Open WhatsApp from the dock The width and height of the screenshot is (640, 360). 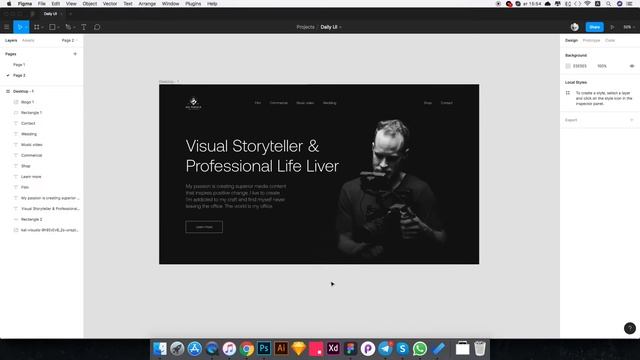click(x=420, y=349)
